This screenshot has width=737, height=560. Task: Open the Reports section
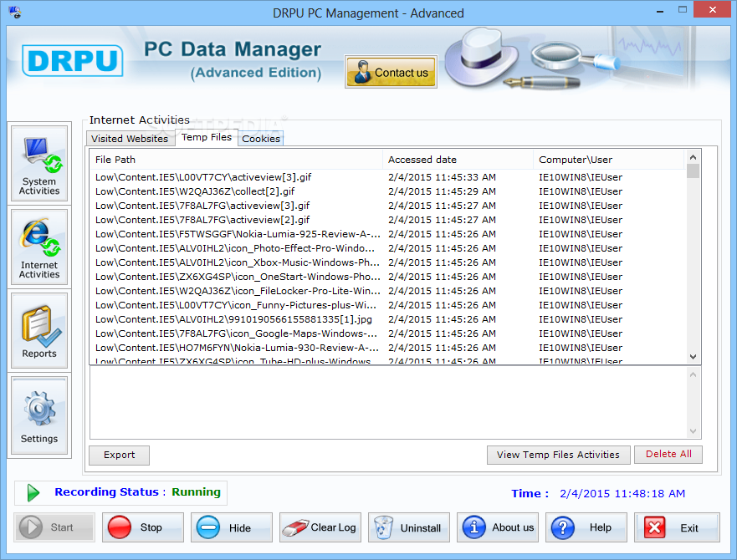pyautogui.click(x=39, y=331)
